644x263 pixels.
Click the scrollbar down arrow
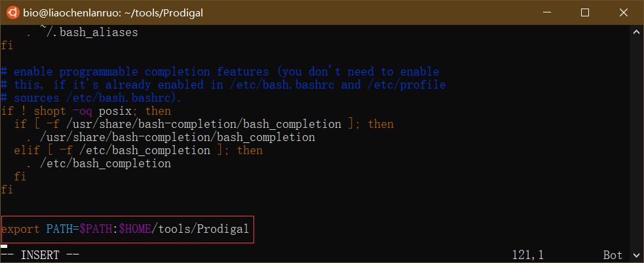tap(637, 256)
